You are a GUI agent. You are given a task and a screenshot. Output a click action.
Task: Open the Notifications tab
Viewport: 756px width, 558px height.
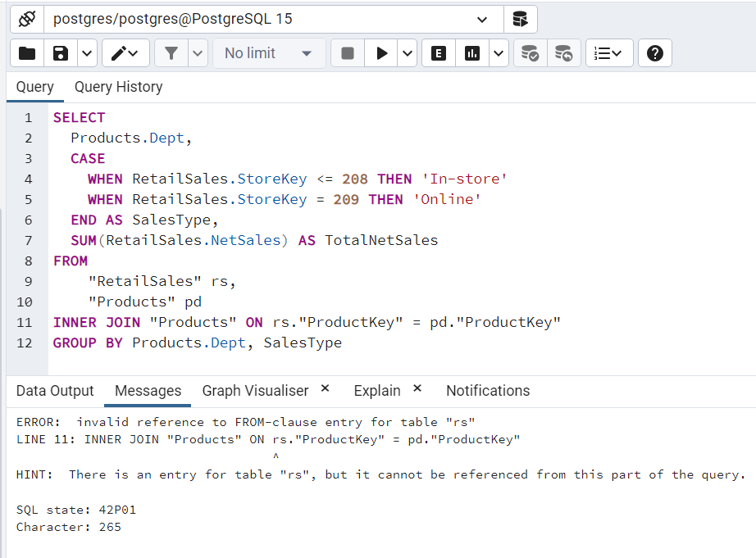487,391
